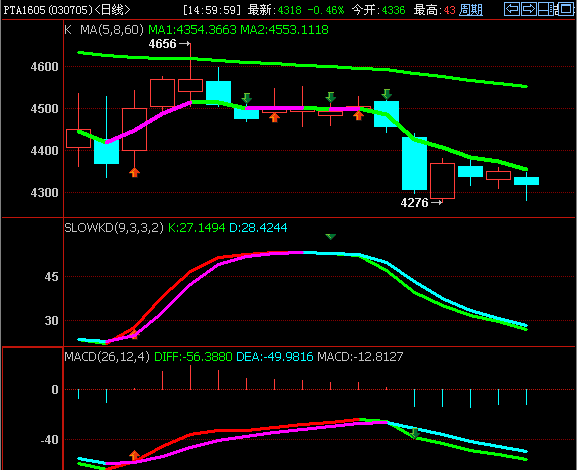Open the 周期 period link

click(471, 10)
